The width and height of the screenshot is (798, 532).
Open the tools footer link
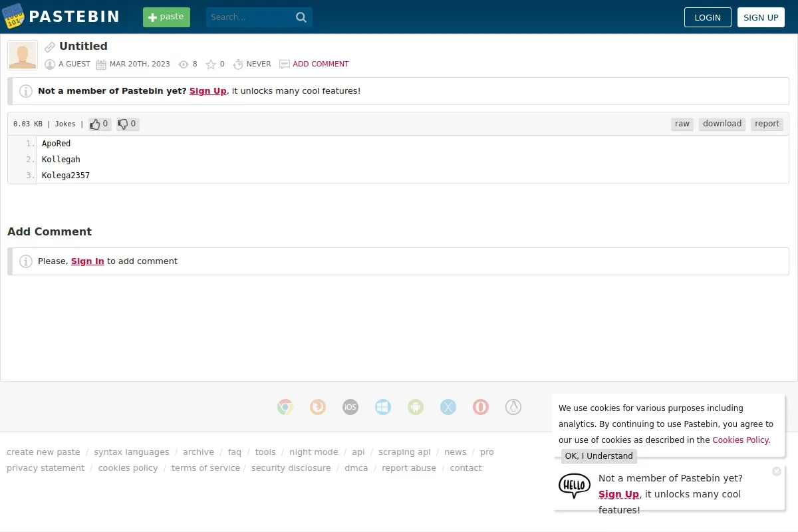(x=265, y=452)
